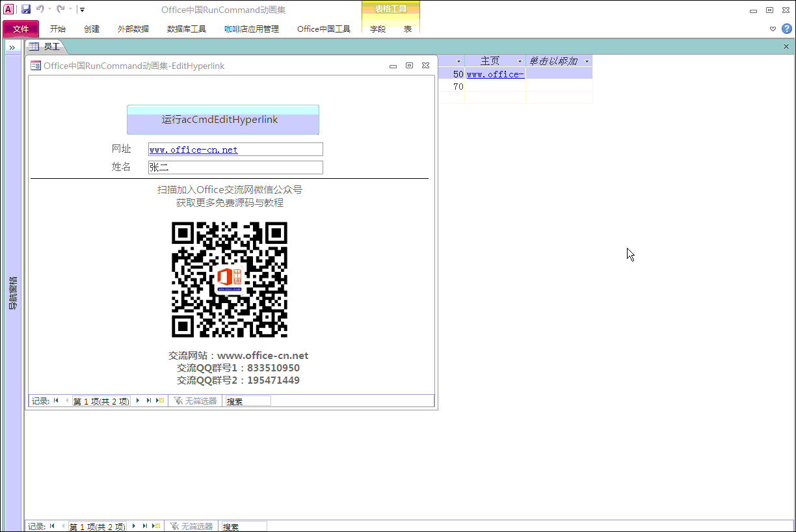This screenshot has height=532, width=796.
Task: Open the Office中国工具 ribbon tab
Action: [324, 29]
